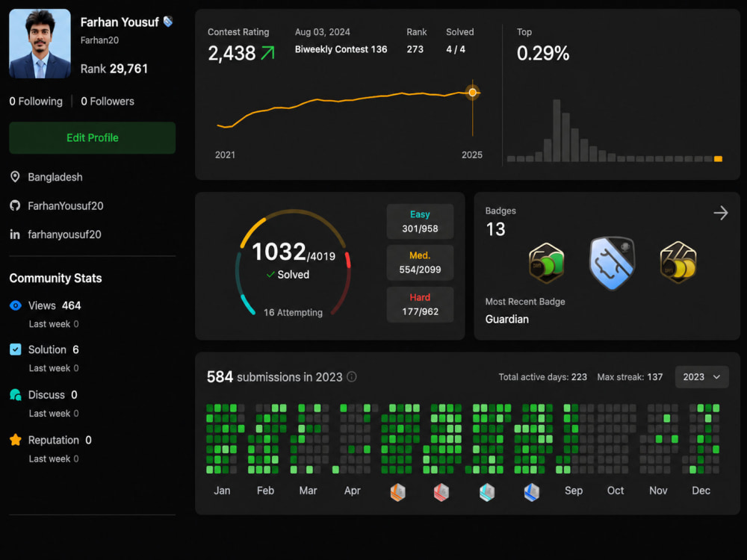Open the farhanyousuf20 LinkedIn link
747x560 pixels.
tap(64, 234)
